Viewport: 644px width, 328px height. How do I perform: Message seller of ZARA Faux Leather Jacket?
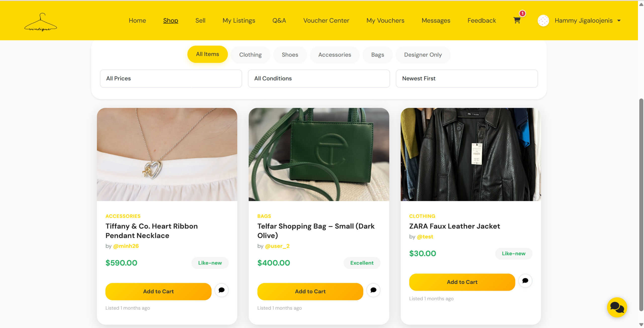(525, 281)
